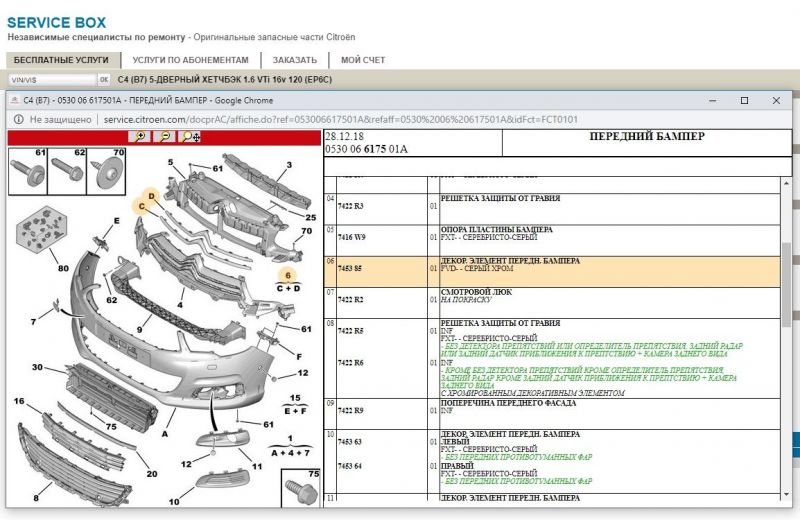Select bolt 61 thumbnail in diagram

tap(27, 173)
